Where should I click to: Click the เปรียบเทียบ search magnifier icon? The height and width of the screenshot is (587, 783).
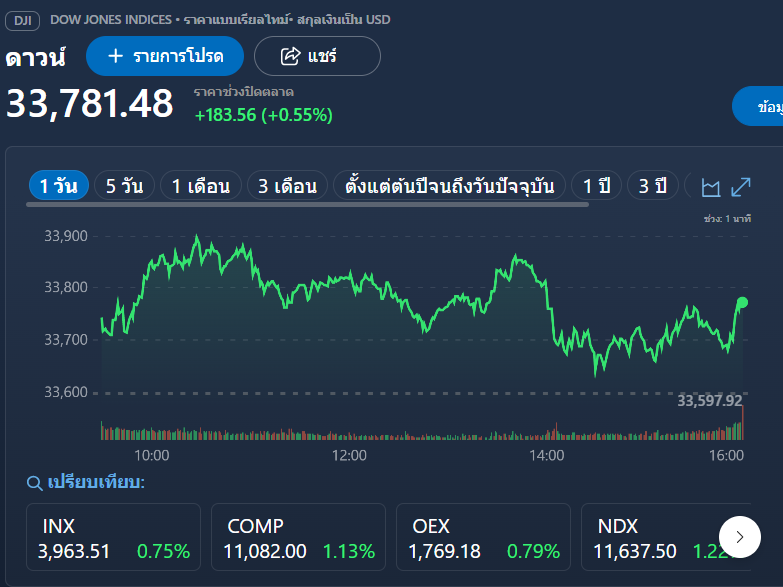pos(34,483)
